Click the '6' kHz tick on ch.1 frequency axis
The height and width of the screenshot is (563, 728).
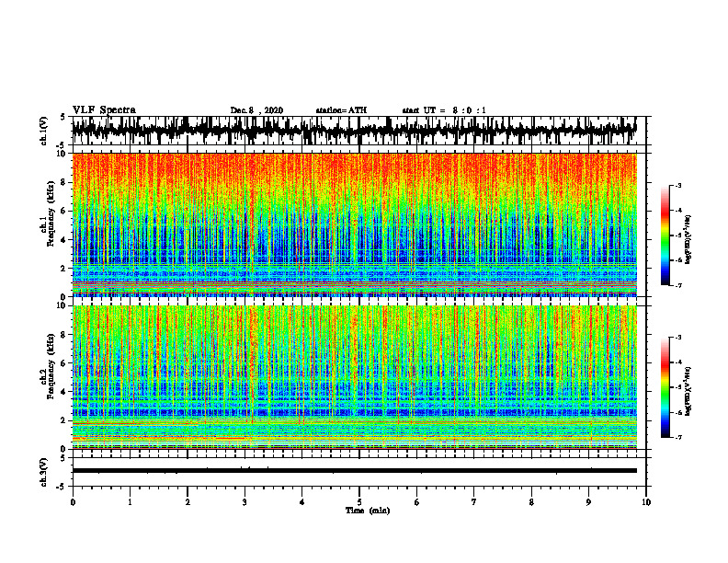(64, 211)
